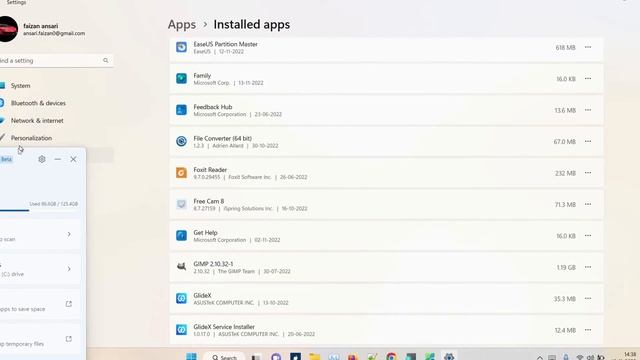Screen dimensions: 640x360
Task: Open File Explorer from the taskbar
Action: tap(315, 357)
